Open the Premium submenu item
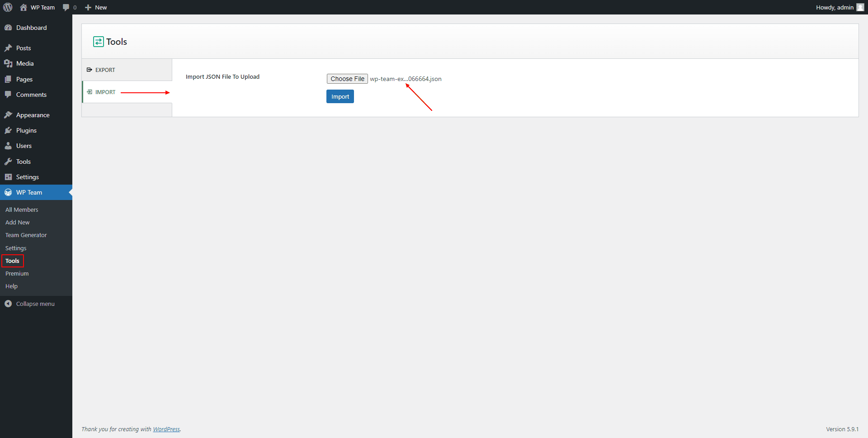Viewport: 868px width, 438px height. (x=17, y=273)
